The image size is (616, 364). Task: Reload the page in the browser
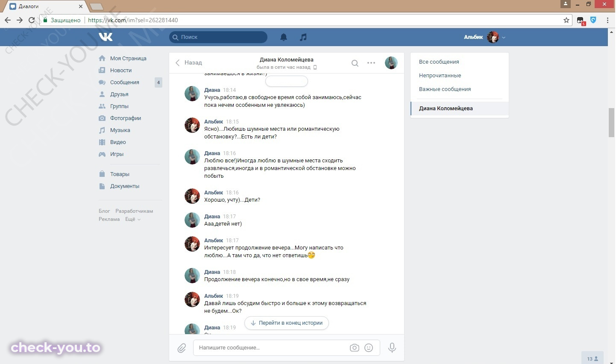pyautogui.click(x=32, y=20)
